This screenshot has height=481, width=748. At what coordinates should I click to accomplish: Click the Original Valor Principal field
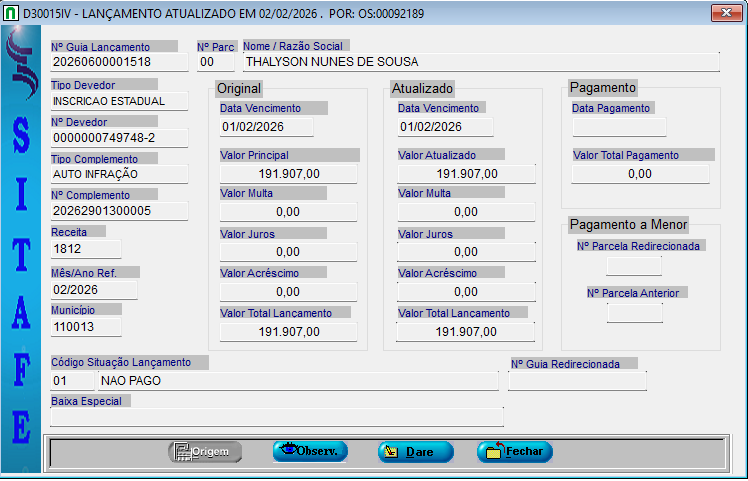click(289, 174)
